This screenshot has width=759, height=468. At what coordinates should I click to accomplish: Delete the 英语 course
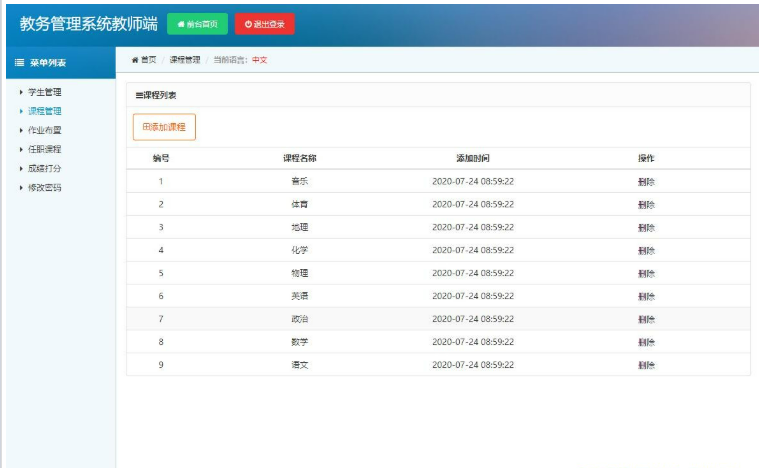(x=646, y=296)
